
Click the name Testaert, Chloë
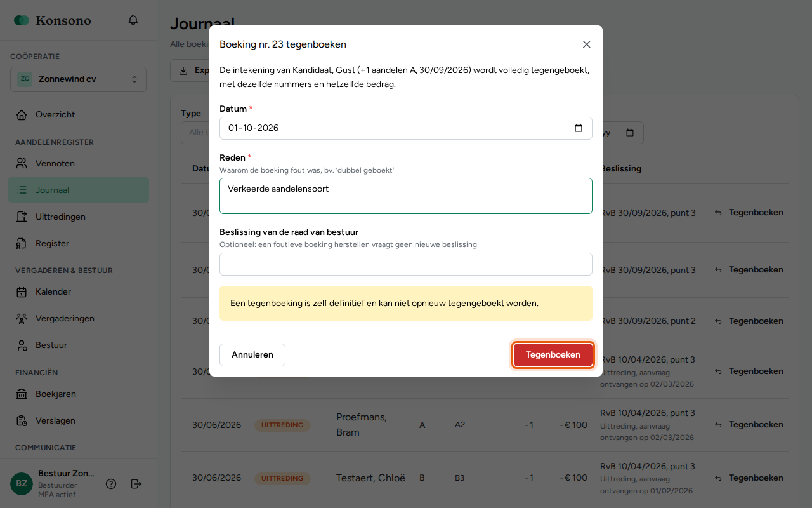[370, 478]
